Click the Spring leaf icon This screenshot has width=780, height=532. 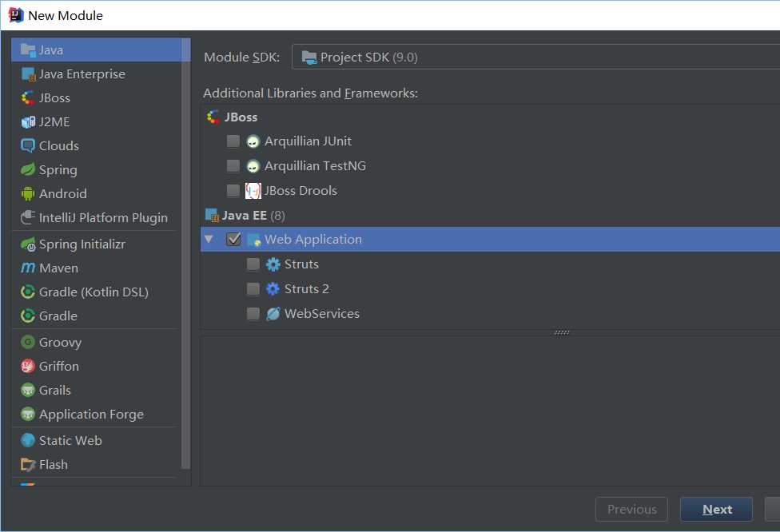click(28, 169)
